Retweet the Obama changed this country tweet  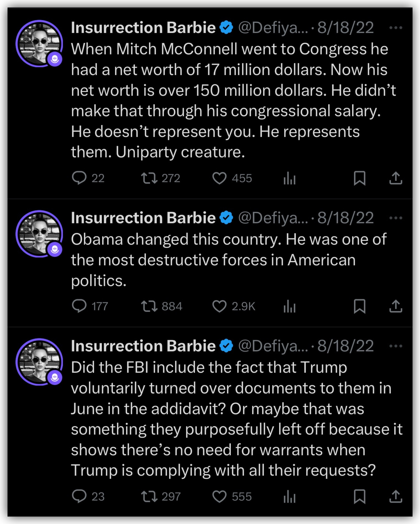[149, 306]
